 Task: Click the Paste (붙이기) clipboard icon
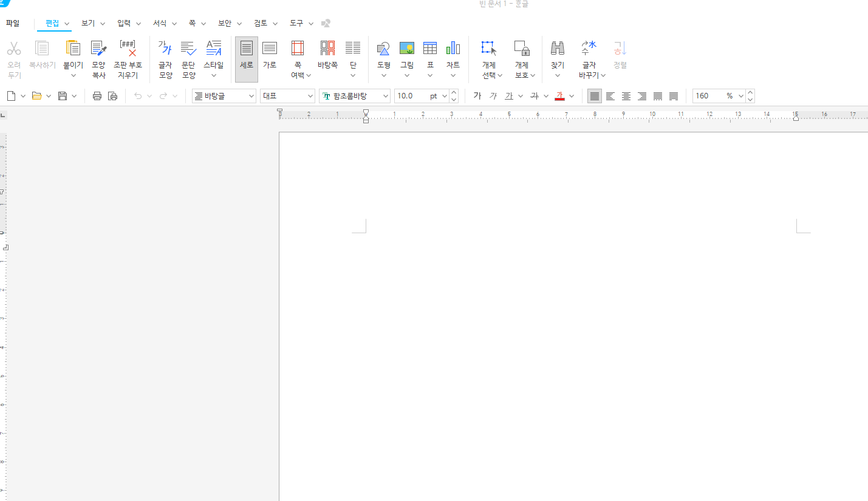click(73, 49)
